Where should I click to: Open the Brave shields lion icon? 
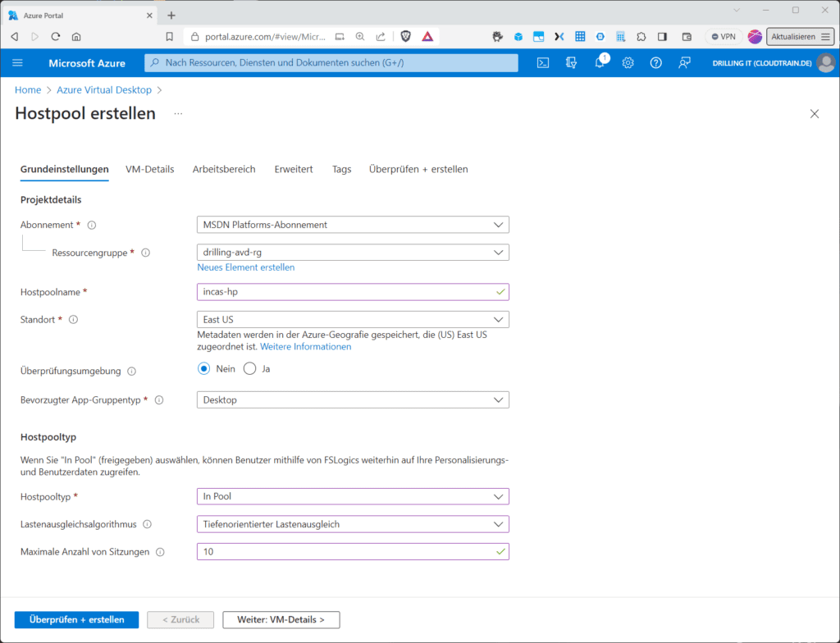(x=405, y=36)
